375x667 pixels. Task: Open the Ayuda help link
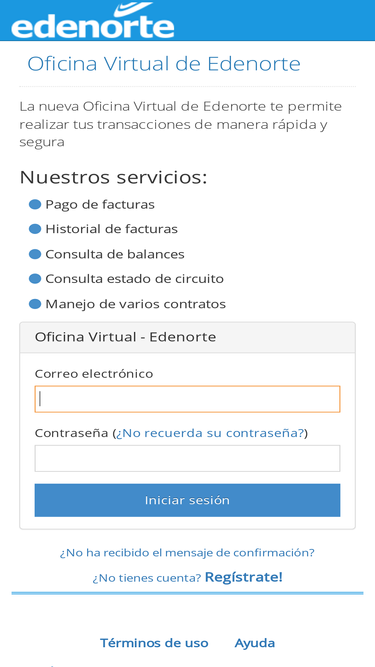click(x=255, y=643)
